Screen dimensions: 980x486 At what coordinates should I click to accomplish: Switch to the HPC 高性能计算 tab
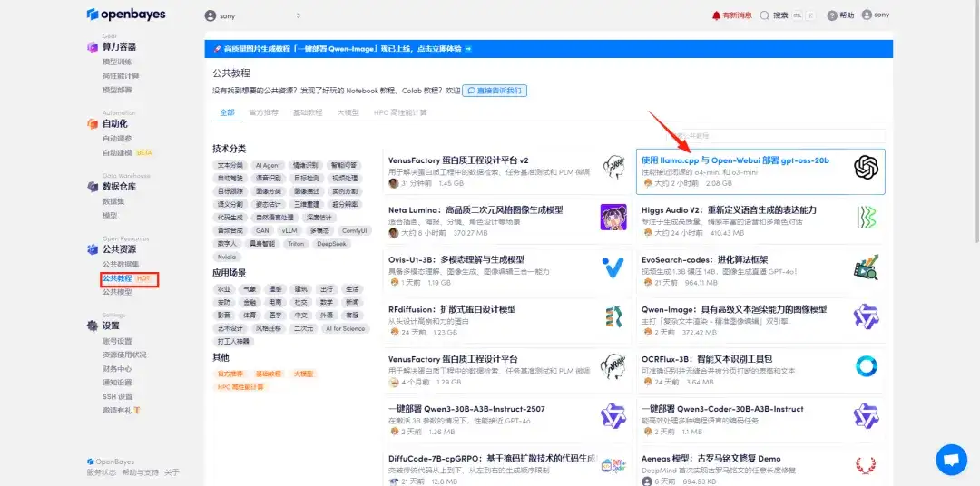[400, 113]
